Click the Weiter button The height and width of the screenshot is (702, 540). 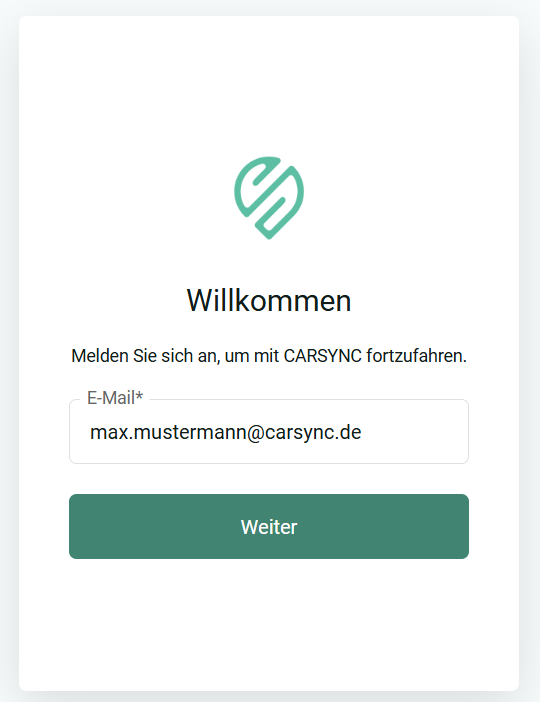[x=269, y=526]
